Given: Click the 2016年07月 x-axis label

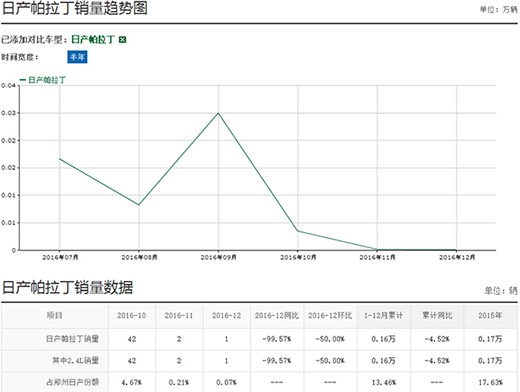Looking at the screenshot, I should (x=60, y=257).
